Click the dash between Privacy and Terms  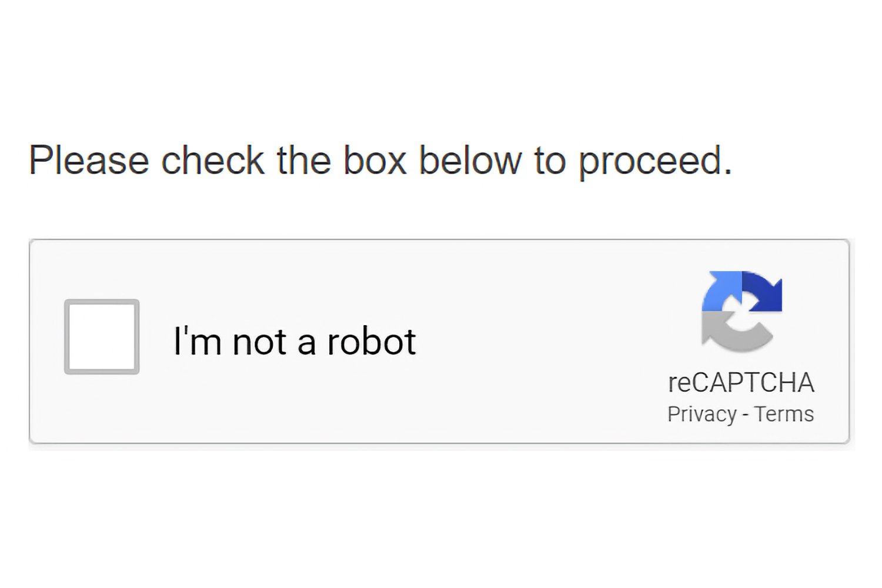coord(746,415)
